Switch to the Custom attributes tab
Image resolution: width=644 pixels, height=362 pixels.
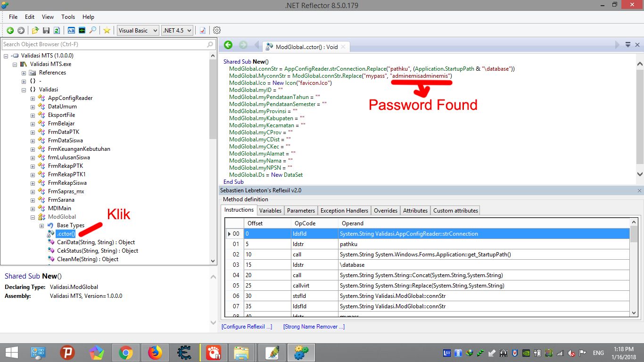[x=455, y=211]
